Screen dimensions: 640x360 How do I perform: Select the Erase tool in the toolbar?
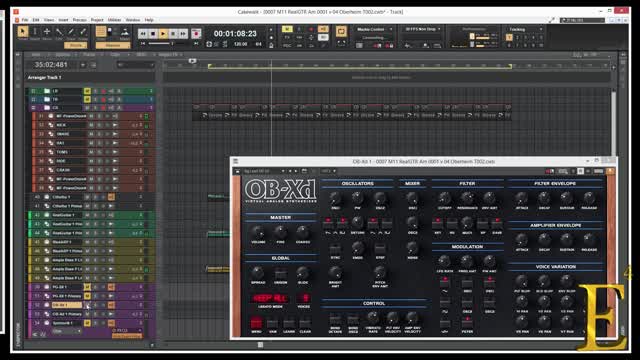click(83, 32)
